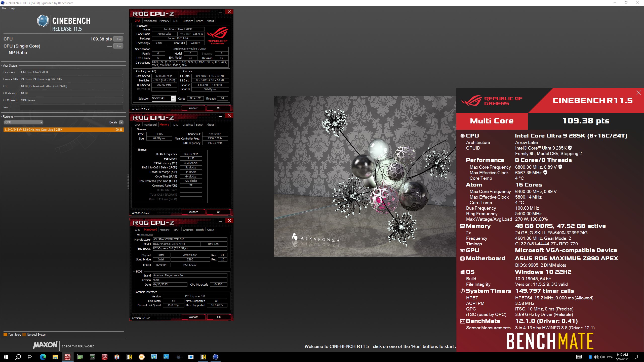The width and height of the screenshot is (644, 362).
Task: Open the Help menu in Cinebench
Action: coord(12,8)
